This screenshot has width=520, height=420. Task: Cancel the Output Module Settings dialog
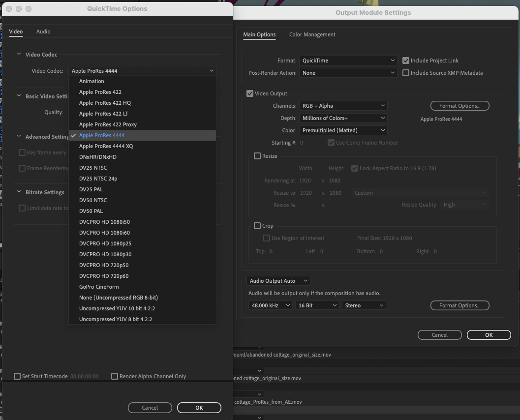[x=439, y=335]
